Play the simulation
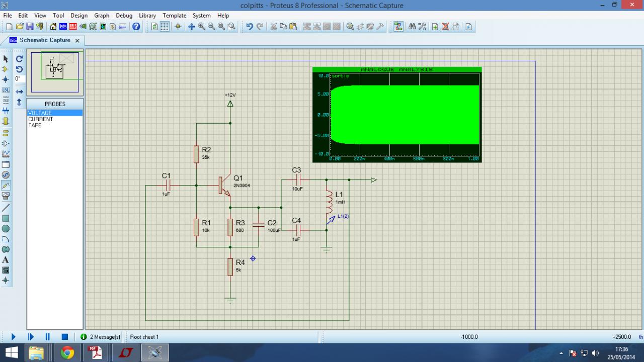Screen dimensions: 644x362 (x=13, y=337)
